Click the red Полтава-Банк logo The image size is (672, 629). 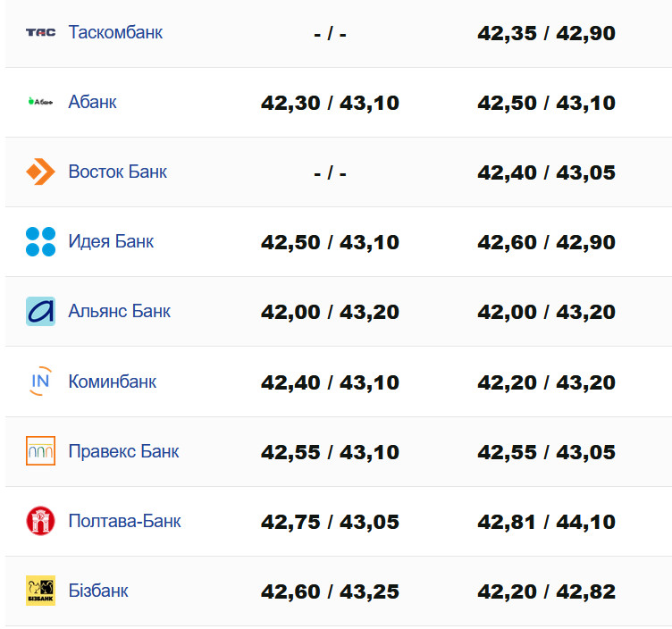[40, 521]
